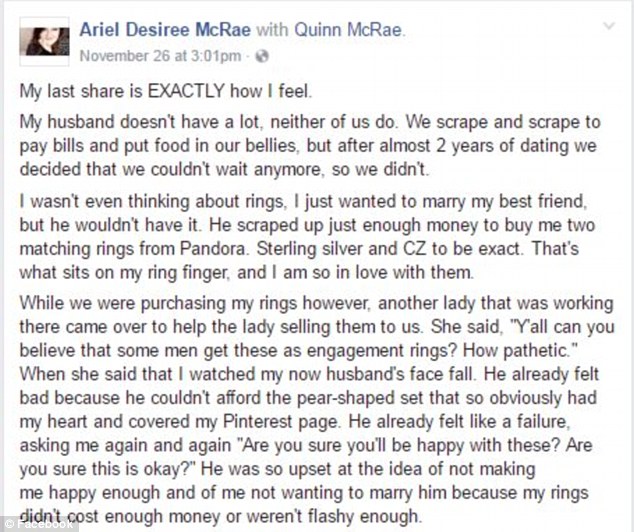The height and width of the screenshot is (532, 634).
Task: Click the Facebook copyright watermark
Action: [38, 522]
